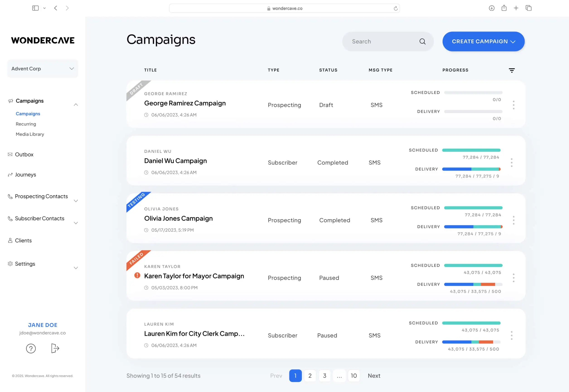
Task: Open Clients in sidebar
Action: [x=23, y=240]
